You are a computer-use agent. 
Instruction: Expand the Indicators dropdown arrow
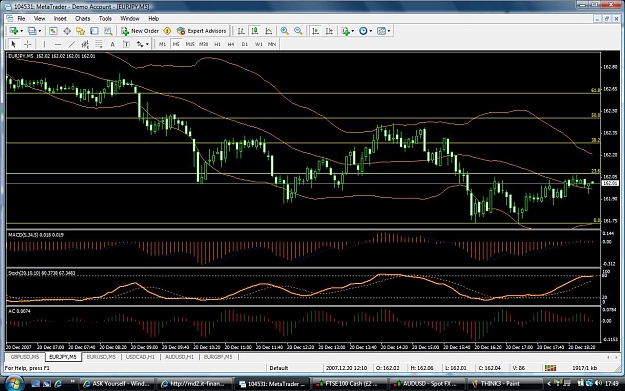[352, 31]
